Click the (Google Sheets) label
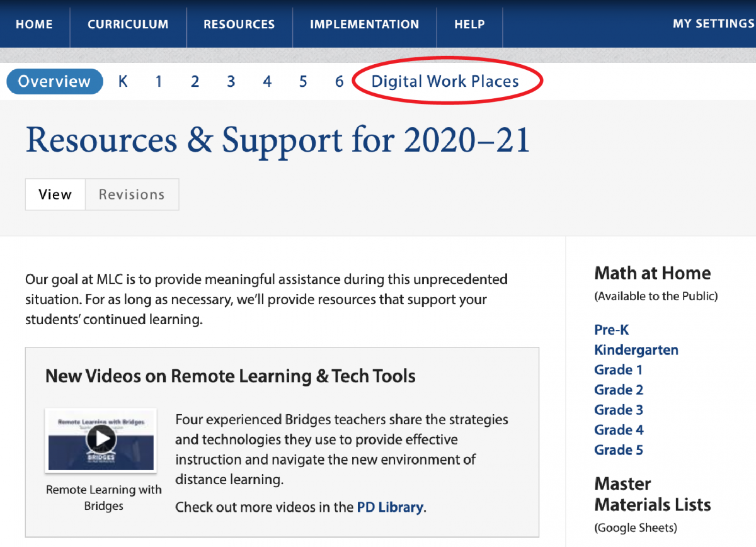 coord(636,528)
